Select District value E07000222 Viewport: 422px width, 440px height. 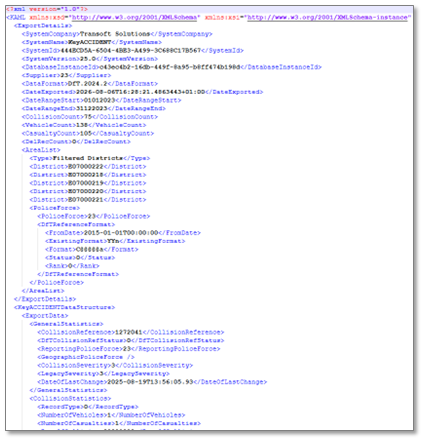click(x=86, y=167)
